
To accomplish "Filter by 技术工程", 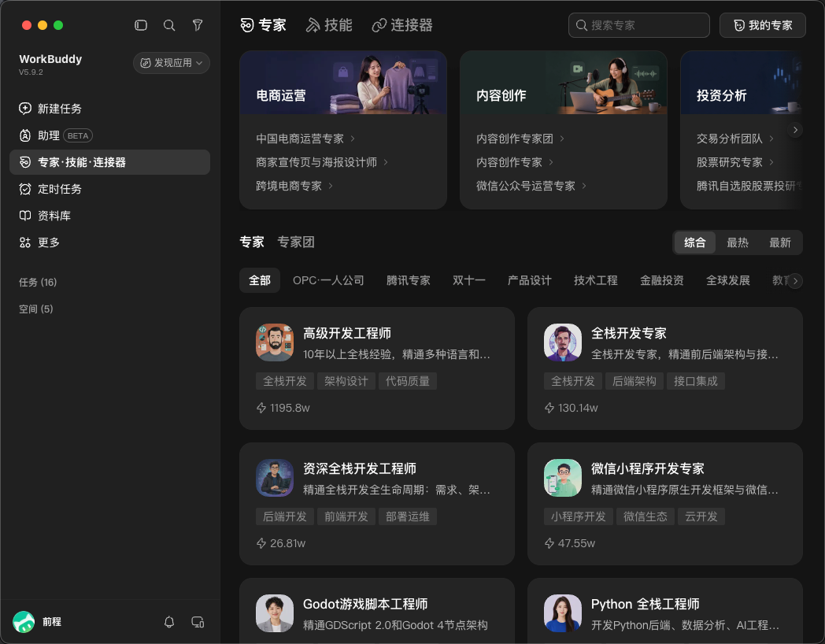I will coord(596,280).
